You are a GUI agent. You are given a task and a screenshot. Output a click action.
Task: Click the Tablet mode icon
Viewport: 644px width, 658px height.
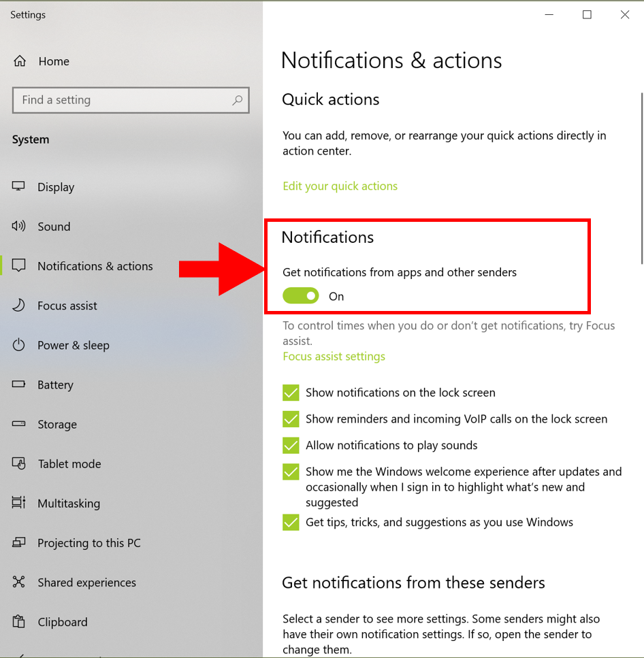point(18,463)
